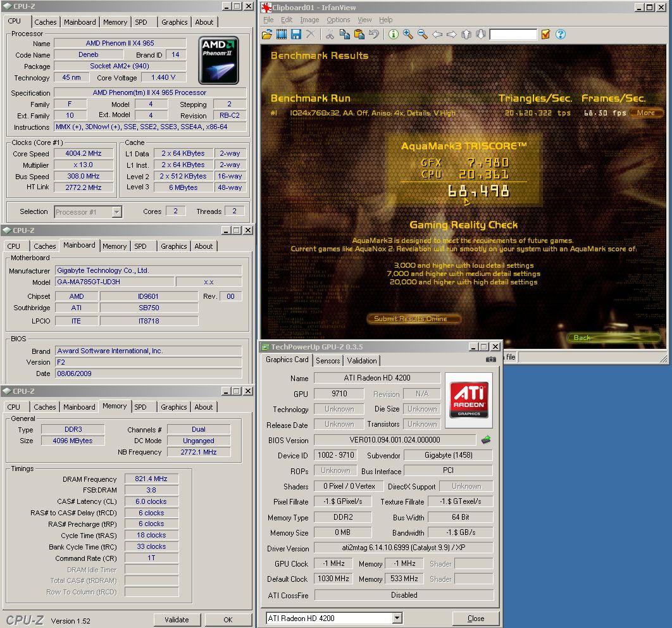
Task: Open the IrfanView Edit menu
Action: [x=287, y=20]
